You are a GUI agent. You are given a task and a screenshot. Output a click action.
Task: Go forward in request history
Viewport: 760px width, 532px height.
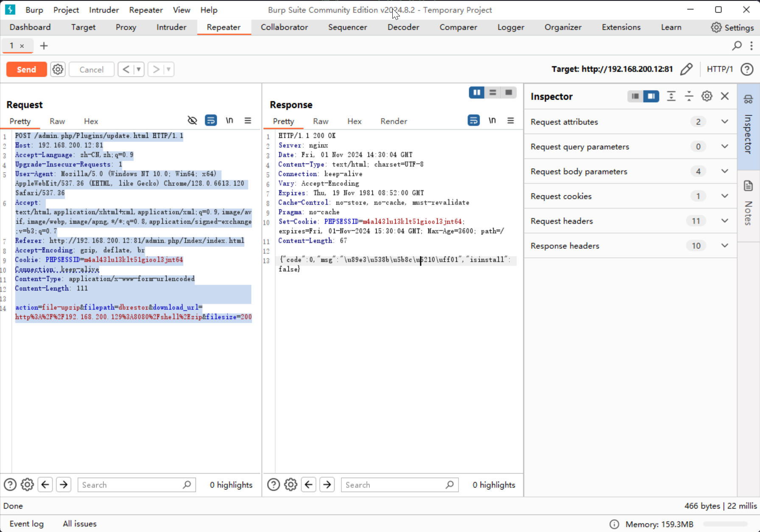coord(156,69)
